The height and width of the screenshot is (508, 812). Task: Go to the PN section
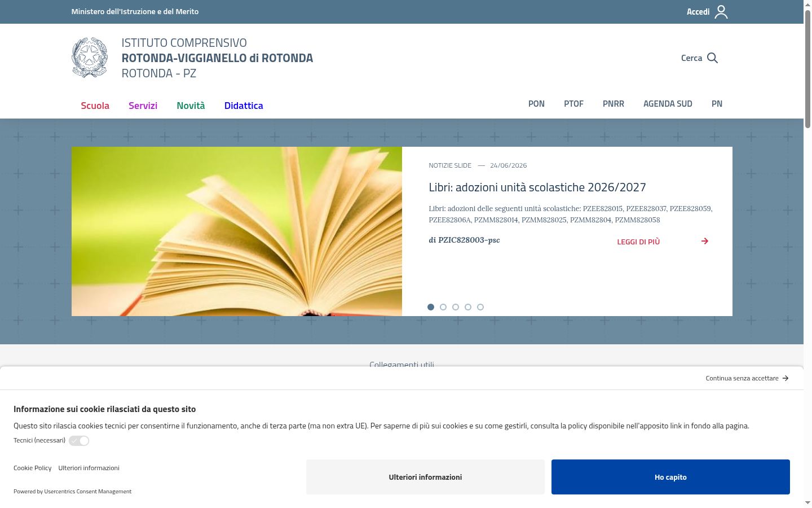coord(717,104)
